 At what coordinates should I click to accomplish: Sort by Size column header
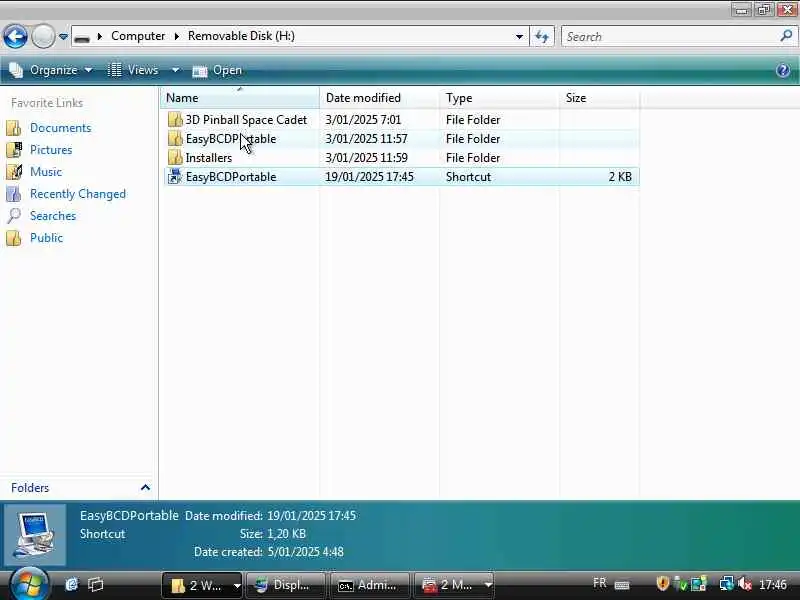(599, 97)
